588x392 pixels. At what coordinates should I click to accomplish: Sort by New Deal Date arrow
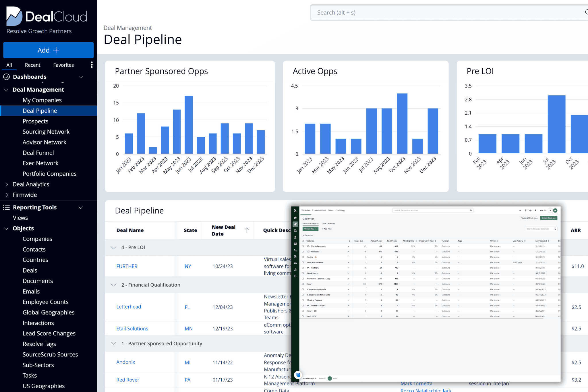click(x=247, y=230)
